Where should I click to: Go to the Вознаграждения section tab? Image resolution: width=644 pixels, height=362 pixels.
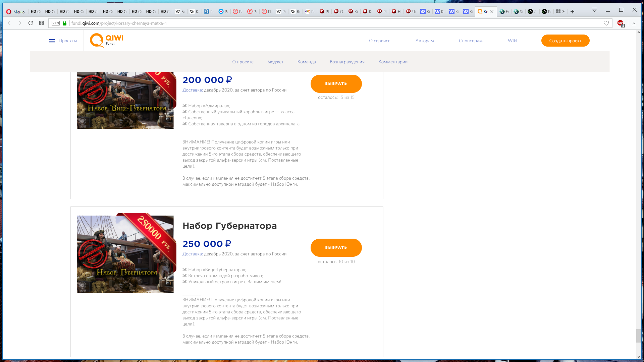(x=347, y=62)
